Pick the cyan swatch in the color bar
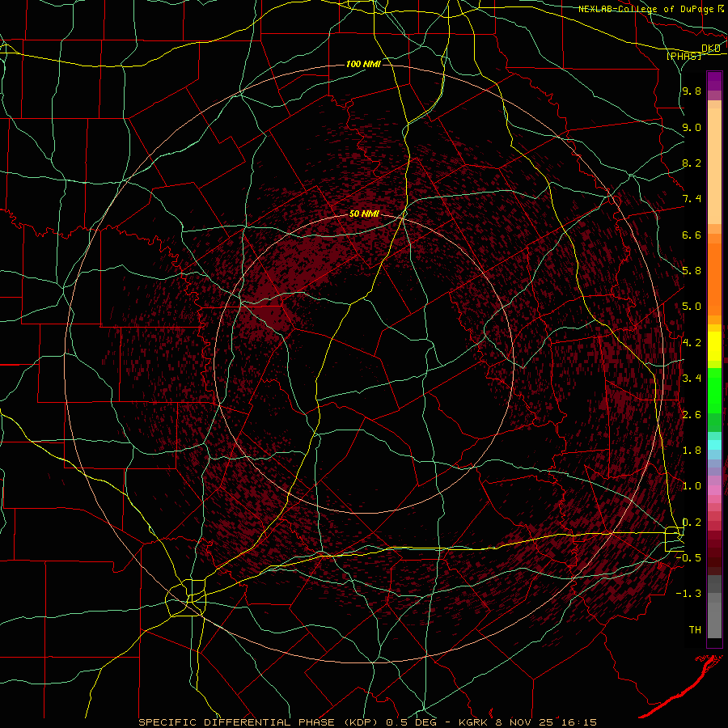The image size is (728, 728). tap(714, 444)
